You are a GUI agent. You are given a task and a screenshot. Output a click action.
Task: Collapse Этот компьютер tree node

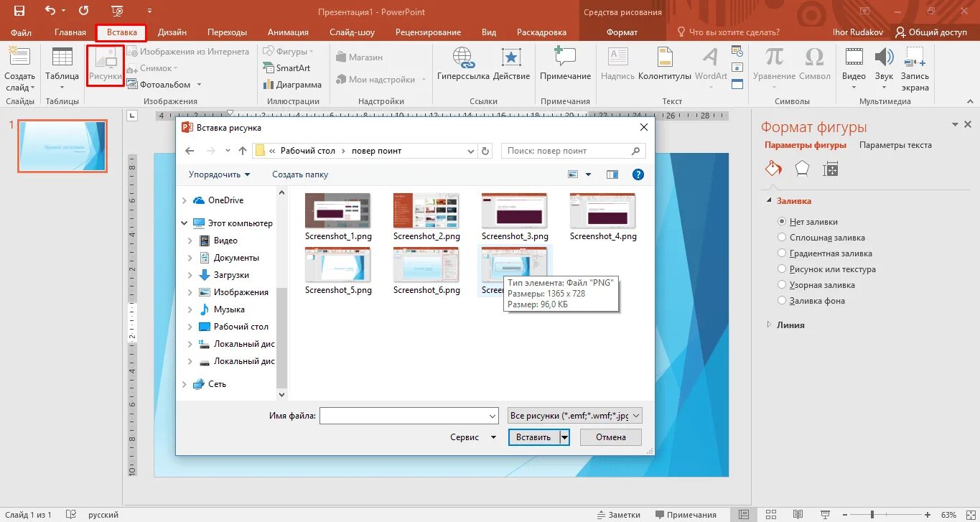(x=185, y=223)
